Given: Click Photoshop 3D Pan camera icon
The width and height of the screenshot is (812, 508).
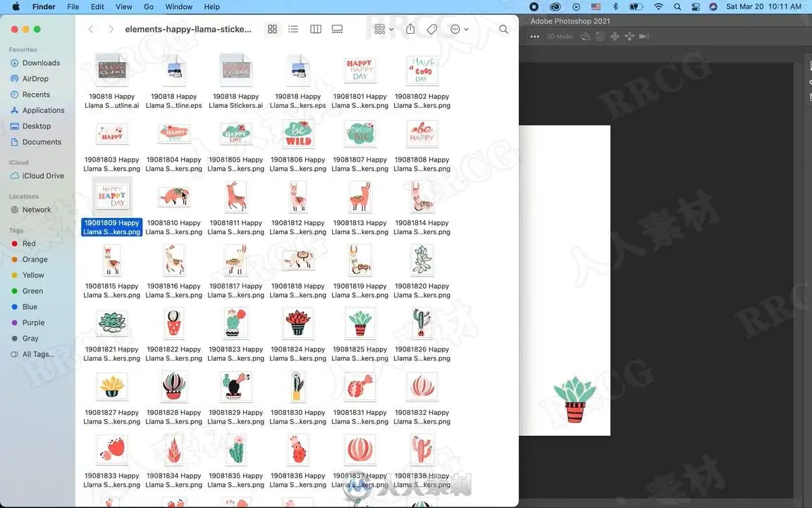Looking at the screenshot, I should click(615, 36).
